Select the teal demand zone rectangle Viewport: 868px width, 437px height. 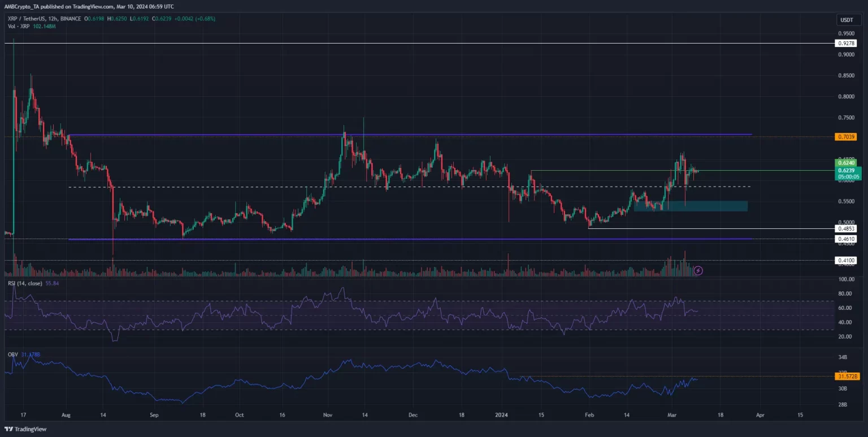pos(691,206)
